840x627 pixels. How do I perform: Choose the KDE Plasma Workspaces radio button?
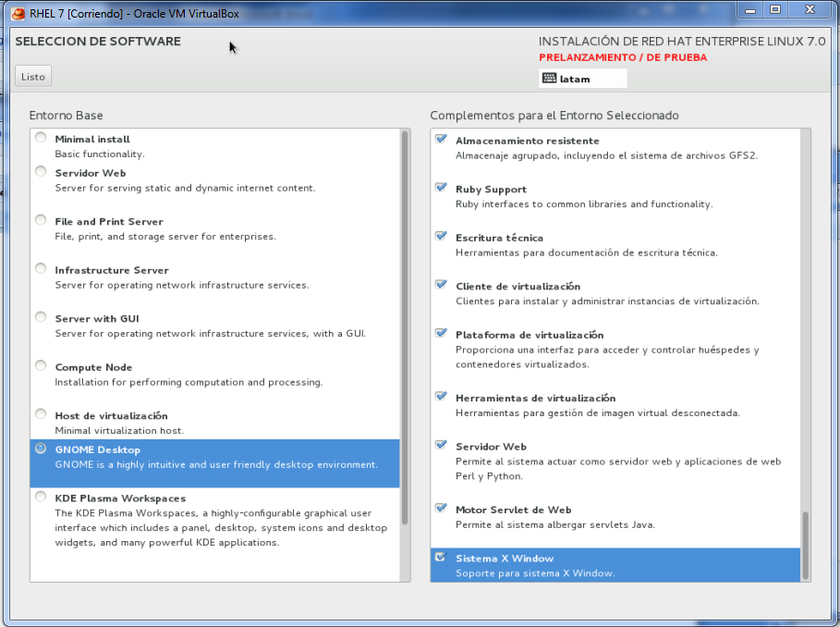[41, 497]
